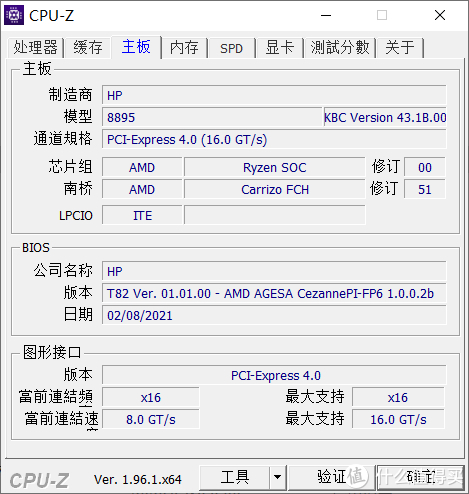469x494 pixels.
Task: Click the 验证 button
Action: 331,477
